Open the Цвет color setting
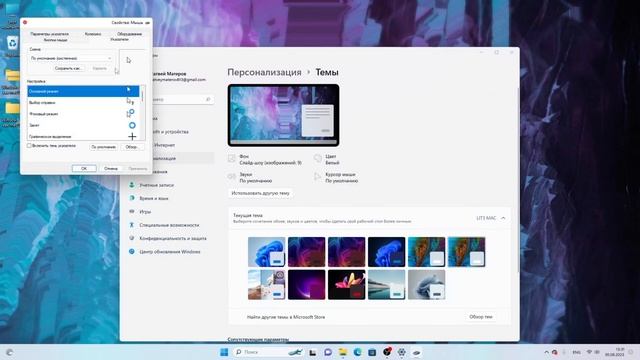 click(327, 160)
